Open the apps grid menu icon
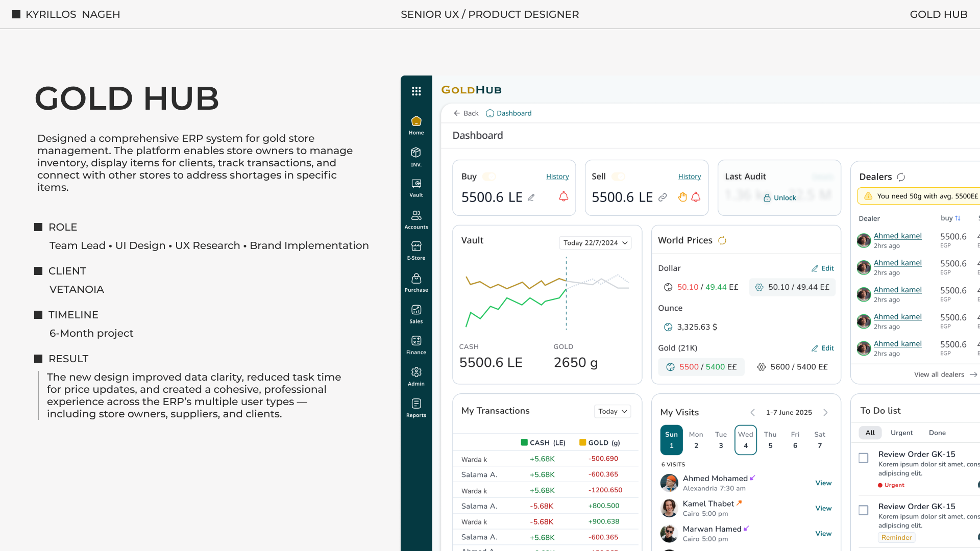 (x=416, y=91)
